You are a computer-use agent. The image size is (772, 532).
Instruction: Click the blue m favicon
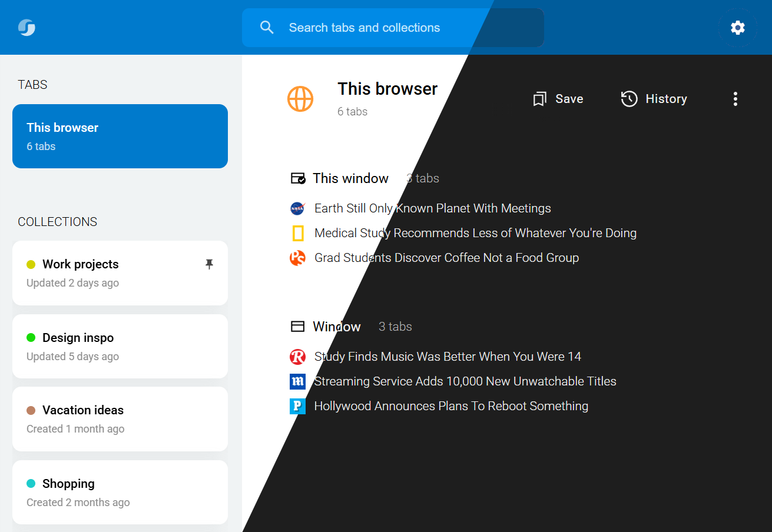(x=298, y=381)
